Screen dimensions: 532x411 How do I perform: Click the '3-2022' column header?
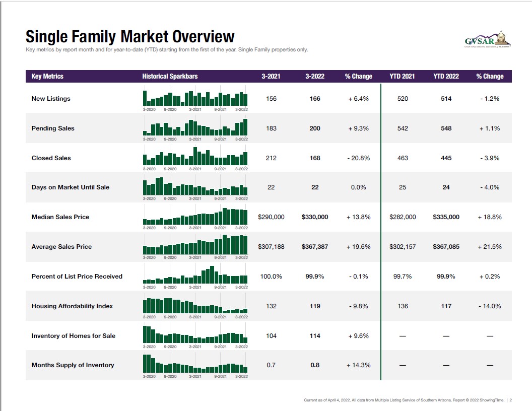pyautogui.click(x=314, y=76)
